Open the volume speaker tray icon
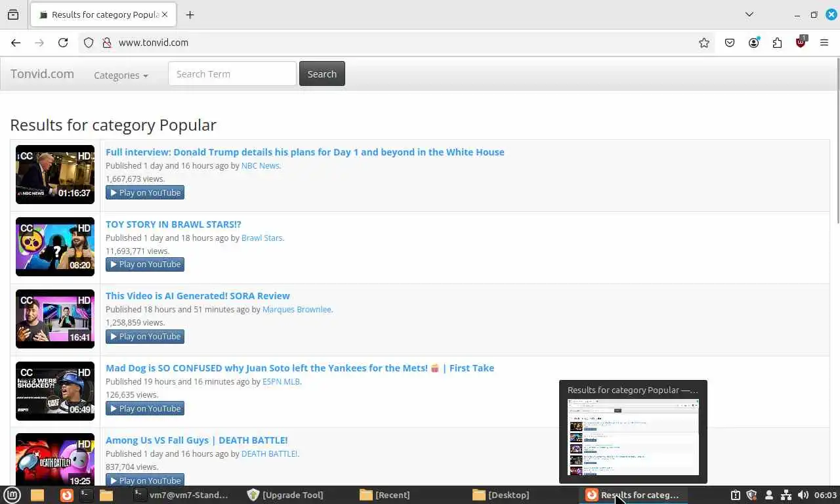This screenshot has width=840, height=504. pos(803,495)
